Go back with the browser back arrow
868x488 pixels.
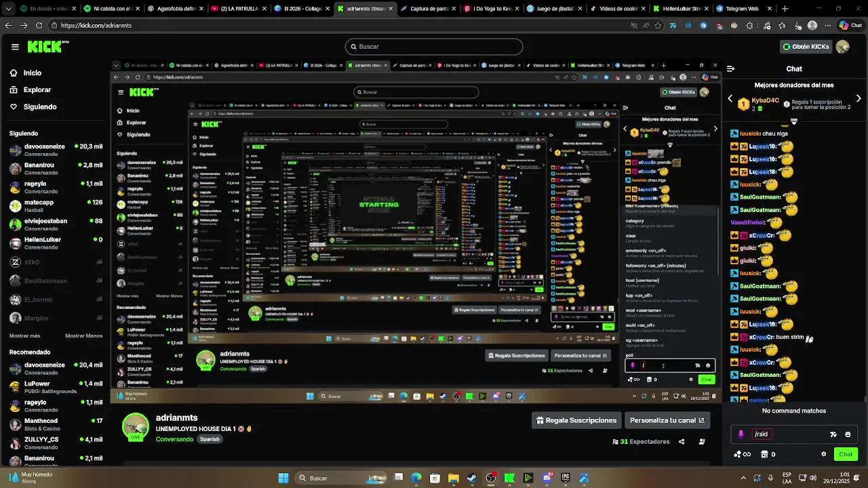pos(9,25)
